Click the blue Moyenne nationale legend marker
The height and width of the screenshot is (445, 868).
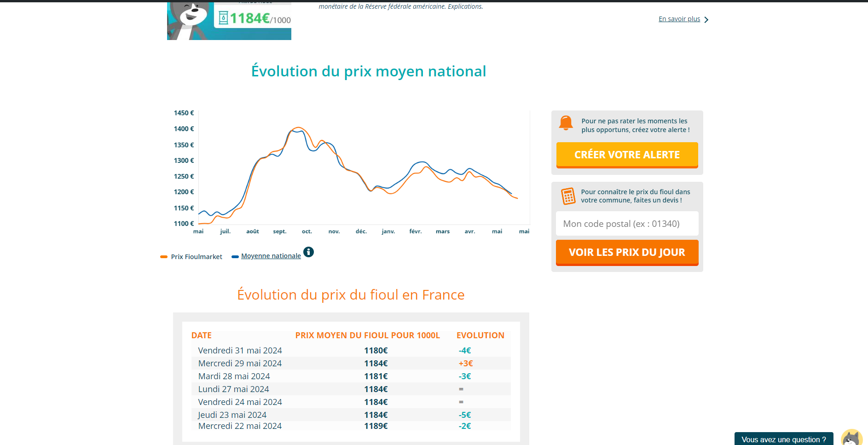[x=235, y=257]
